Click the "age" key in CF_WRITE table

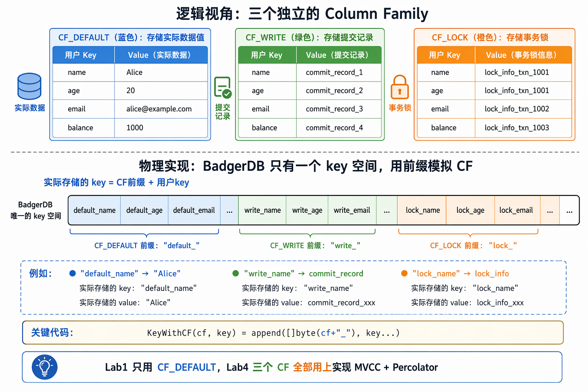click(258, 91)
